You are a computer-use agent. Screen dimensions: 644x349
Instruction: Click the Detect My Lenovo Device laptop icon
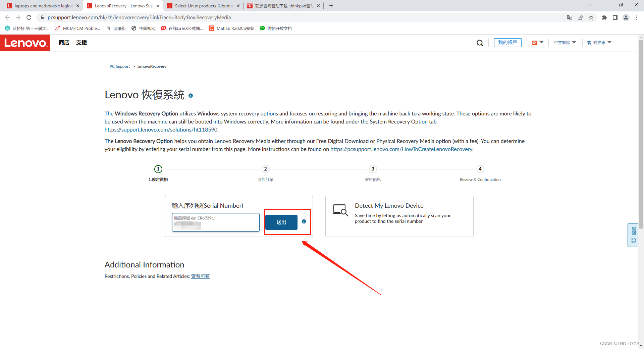[340, 210]
